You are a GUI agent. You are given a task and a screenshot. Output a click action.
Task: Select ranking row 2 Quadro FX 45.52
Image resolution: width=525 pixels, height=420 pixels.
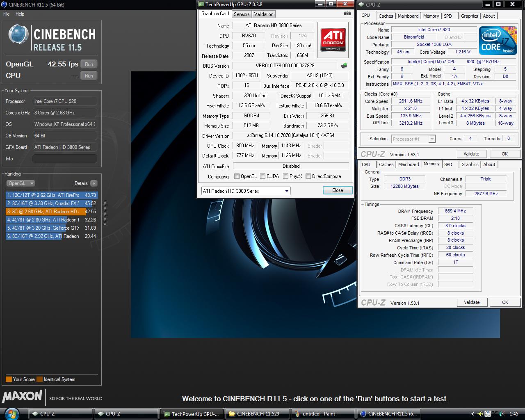click(52, 203)
